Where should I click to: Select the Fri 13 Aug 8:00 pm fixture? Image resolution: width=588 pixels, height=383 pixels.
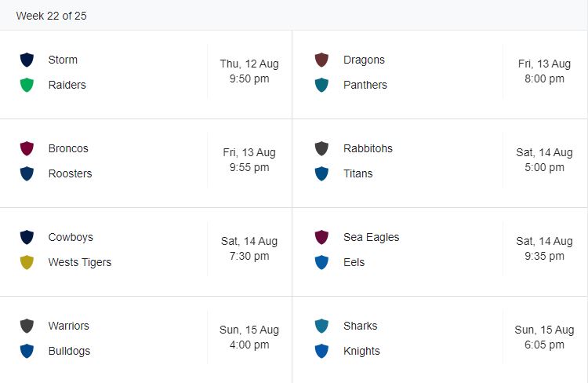point(544,71)
